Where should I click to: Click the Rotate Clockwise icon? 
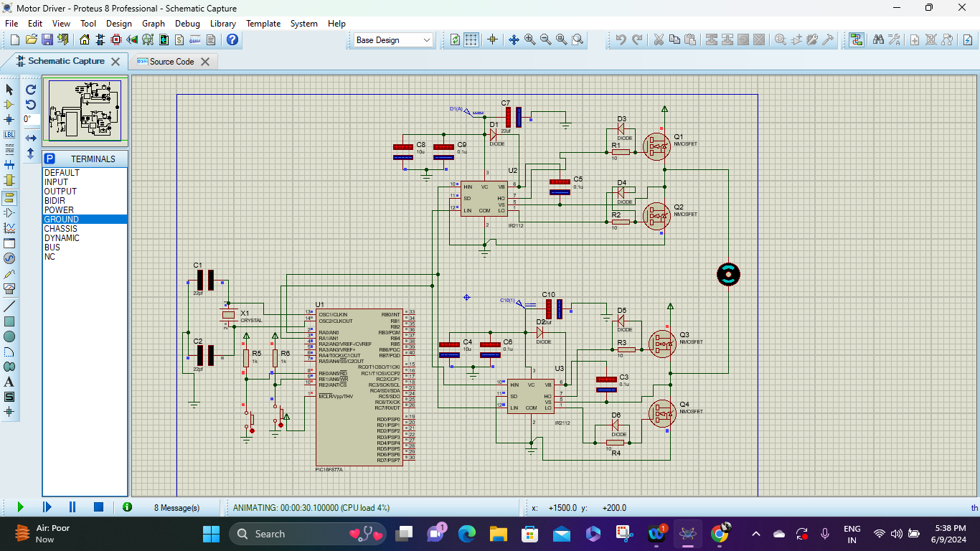pos(31,90)
